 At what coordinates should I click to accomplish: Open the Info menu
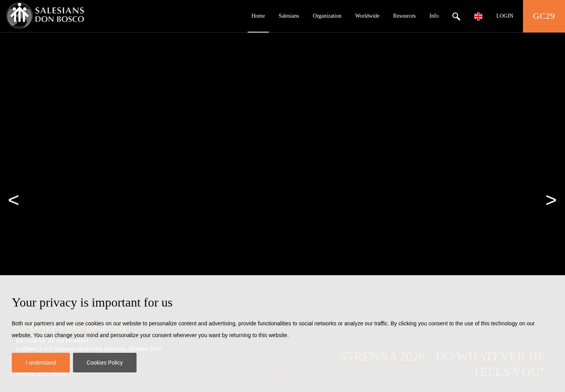point(434,16)
